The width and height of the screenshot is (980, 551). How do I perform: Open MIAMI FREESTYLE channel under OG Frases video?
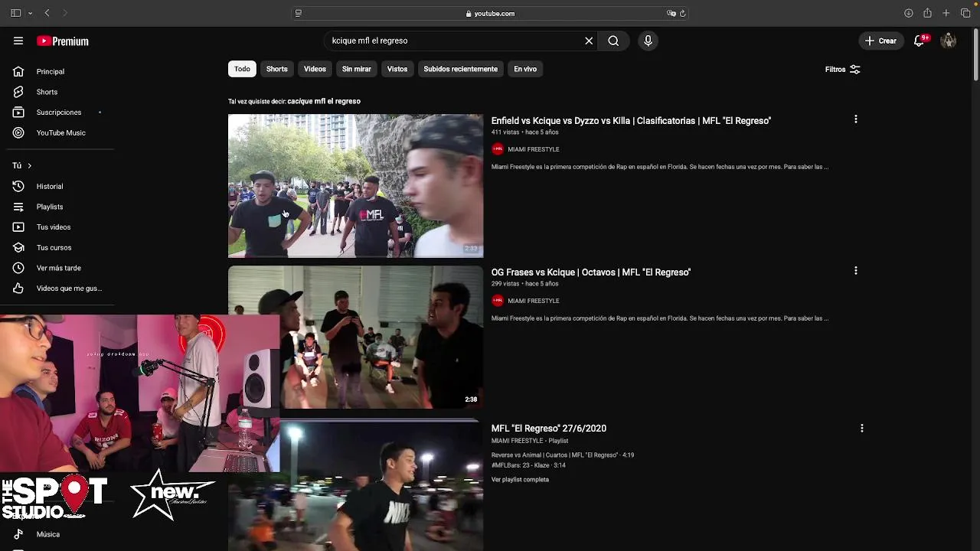533,301
